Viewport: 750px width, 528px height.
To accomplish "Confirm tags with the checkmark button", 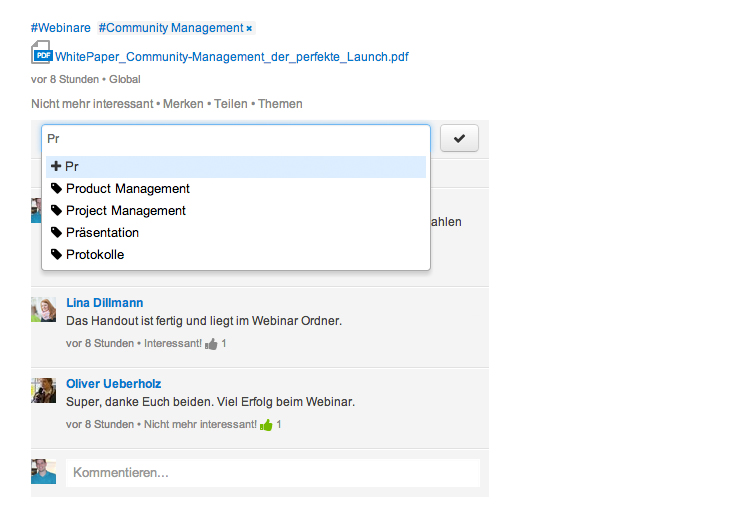I will click(x=459, y=138).
